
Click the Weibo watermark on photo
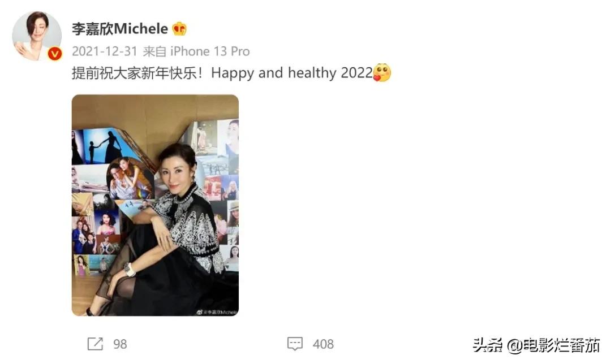pyautogui.click(x=217, y=312)
